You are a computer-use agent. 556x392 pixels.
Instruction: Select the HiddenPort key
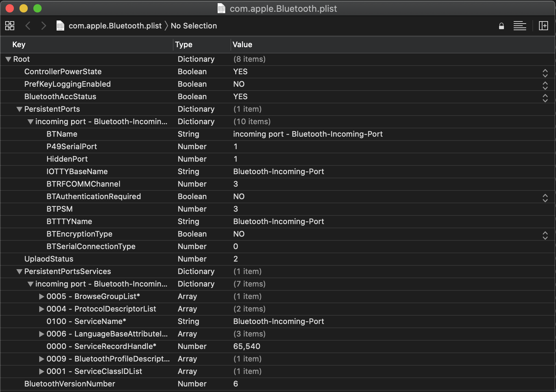(67, 159)
